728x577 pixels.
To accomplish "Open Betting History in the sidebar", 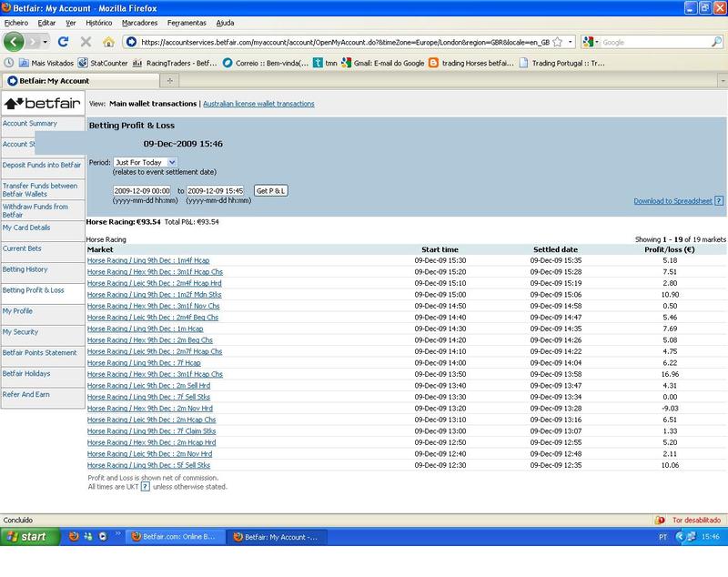I will pyautogui.click(x=25, y=269).
